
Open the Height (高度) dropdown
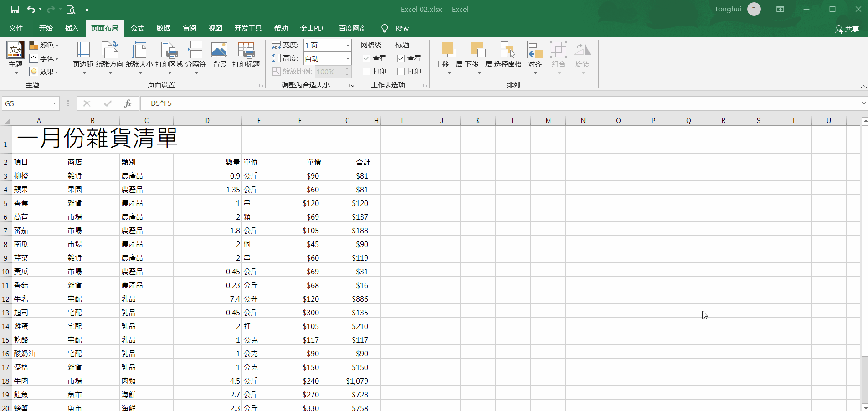(x=347, y=58)
